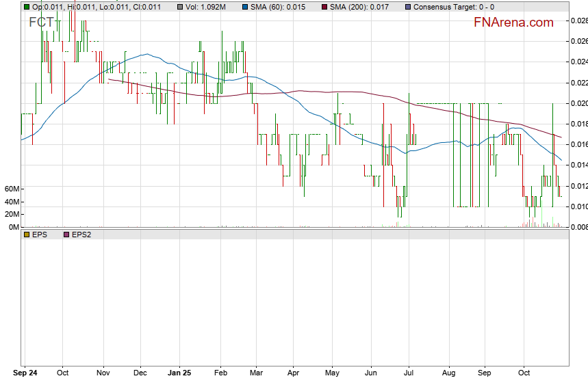Viewport: 588px width, 387px height.
Task: Click the Jan 25 date axis label
Action: pyautogui.click(x=179, y=373)
